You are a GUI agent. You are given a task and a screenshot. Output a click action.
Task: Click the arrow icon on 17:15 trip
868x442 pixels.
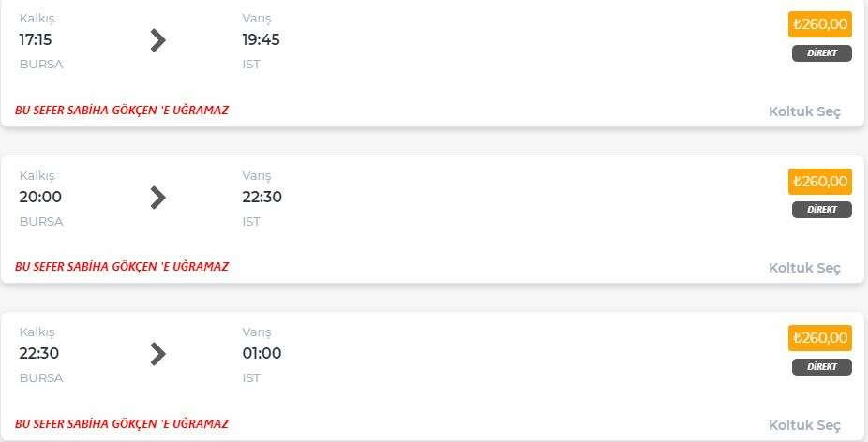(x=158, y=40)
